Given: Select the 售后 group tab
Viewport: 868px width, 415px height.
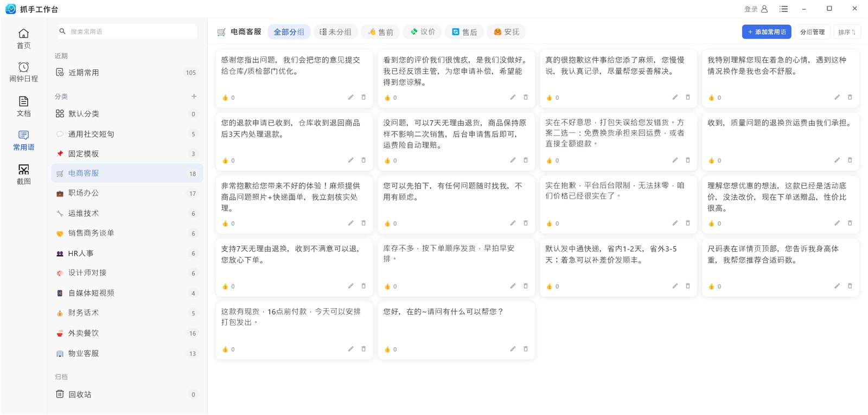Looking at the screenshot, I should pyautogui.click(x=464, y=32).
